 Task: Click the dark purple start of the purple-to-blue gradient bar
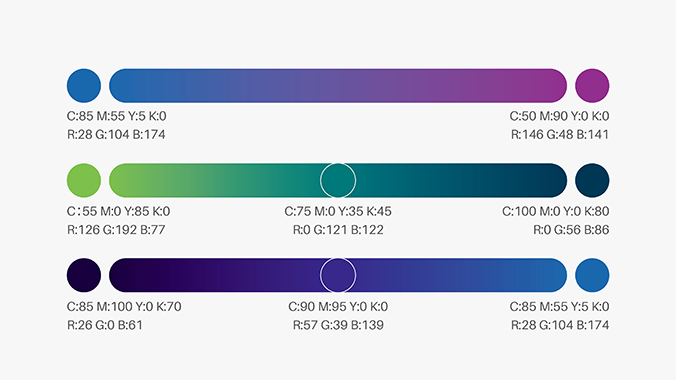click(129, 275)
